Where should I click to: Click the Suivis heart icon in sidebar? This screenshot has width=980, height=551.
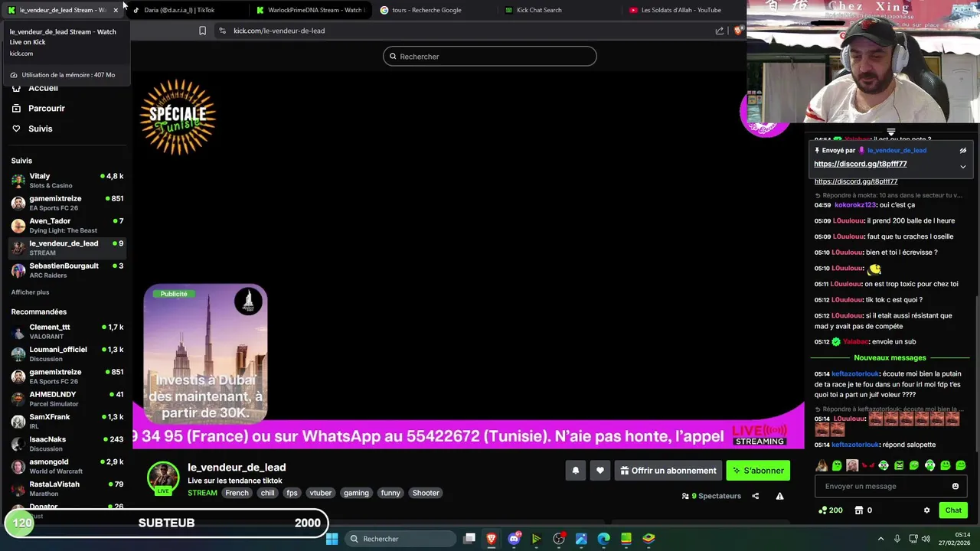pos(16,129)
